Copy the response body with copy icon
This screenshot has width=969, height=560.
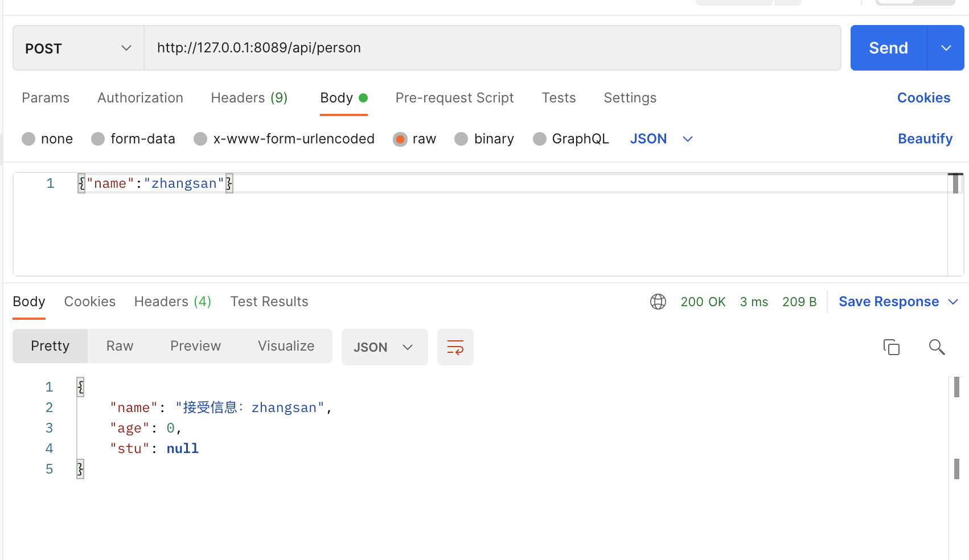click(x=891, y=347)
